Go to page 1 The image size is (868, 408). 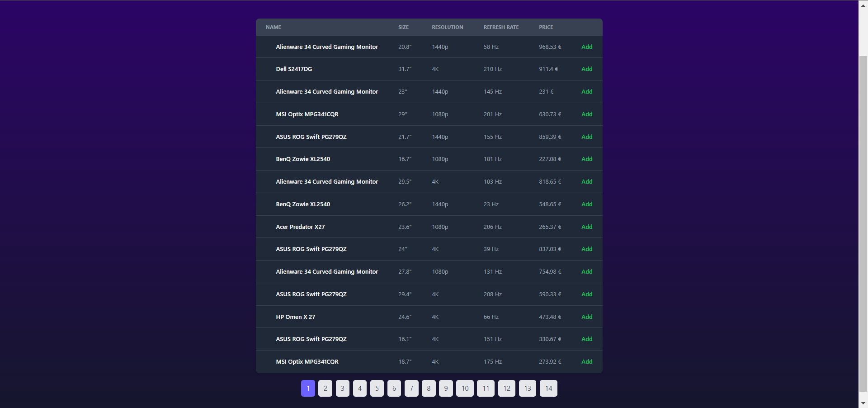click(x=308, y=388)
